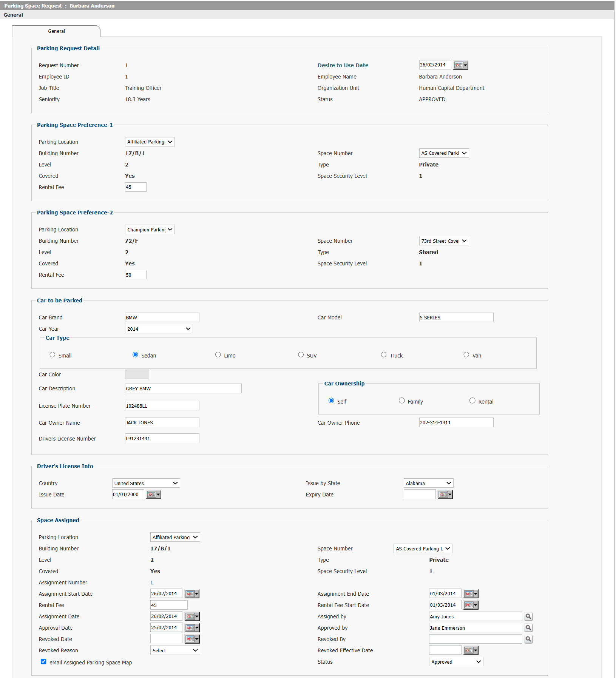Screen dimensions: 616x678
Task: Edit the License Plate Number field
Action: point(162,406)
